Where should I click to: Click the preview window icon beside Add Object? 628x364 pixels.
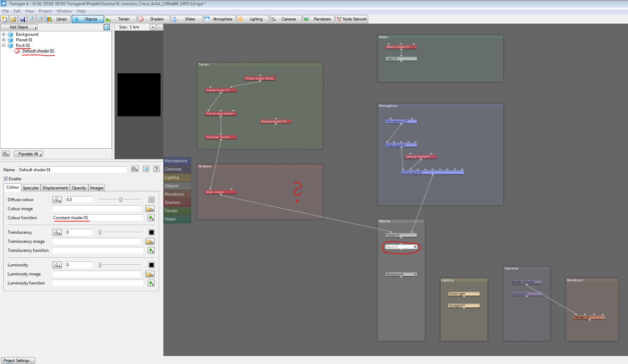(107, 27)
